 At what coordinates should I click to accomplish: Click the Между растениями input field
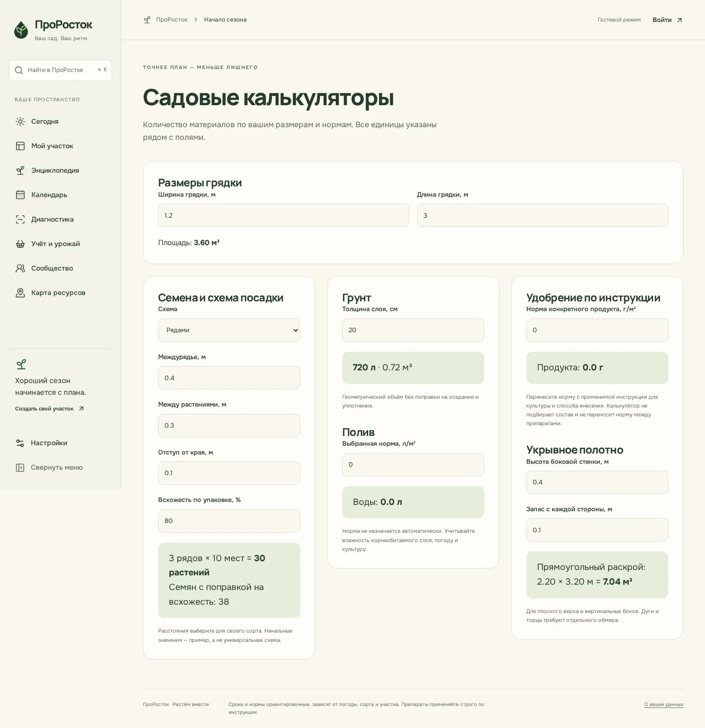point(229,426)
